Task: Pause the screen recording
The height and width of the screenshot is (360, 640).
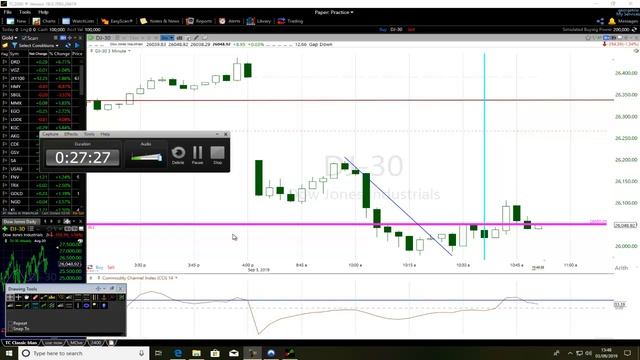Action: coord(198,156)
